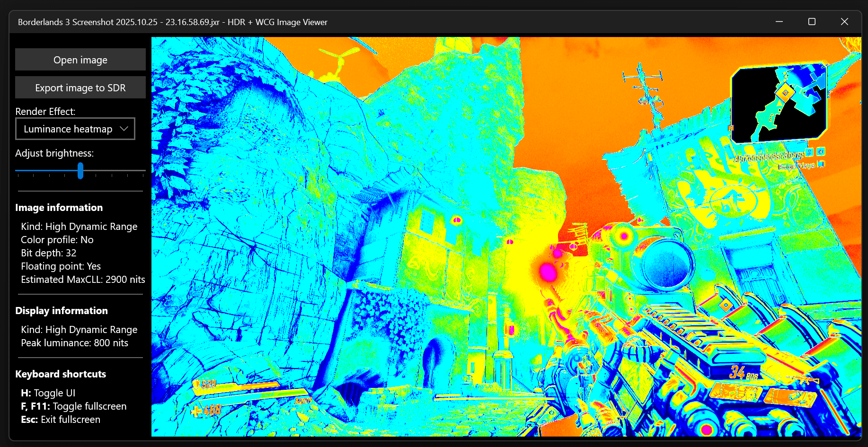
Task: Maximize the HDR Image Viewer window
Action: 812,22
